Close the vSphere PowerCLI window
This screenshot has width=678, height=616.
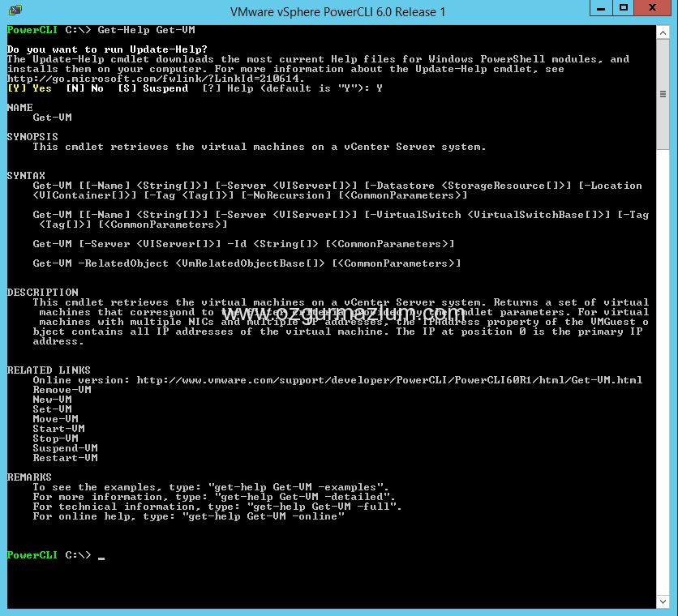653,8
